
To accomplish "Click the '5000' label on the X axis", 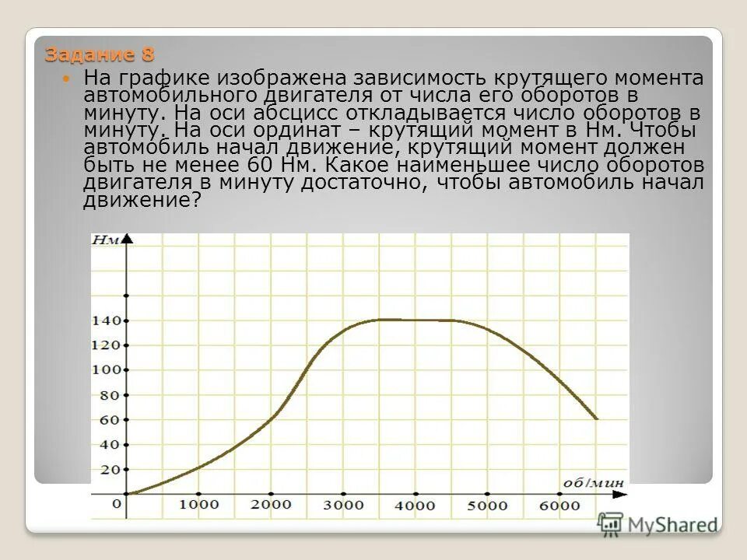I will [x=487, y=506].
